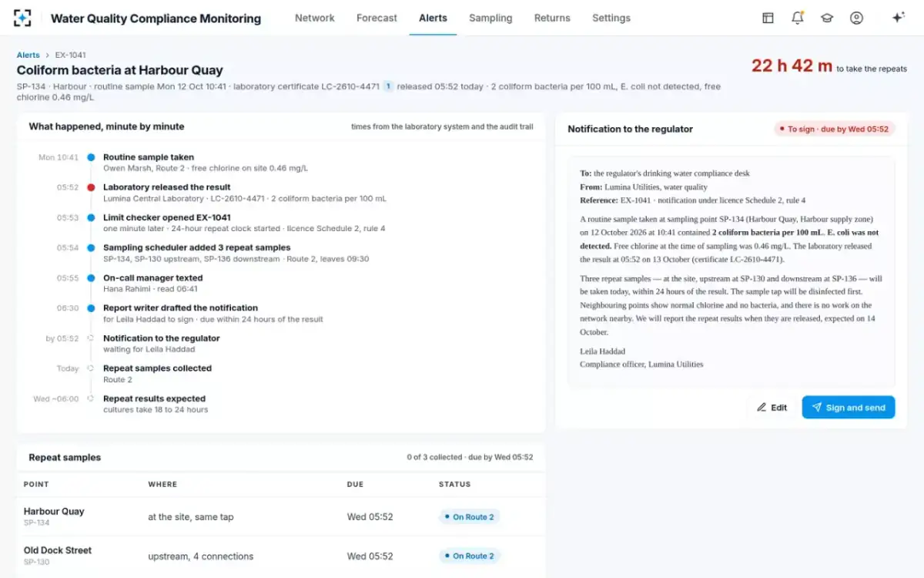
Task: Open the Settings tab
Action: [611, 18]
